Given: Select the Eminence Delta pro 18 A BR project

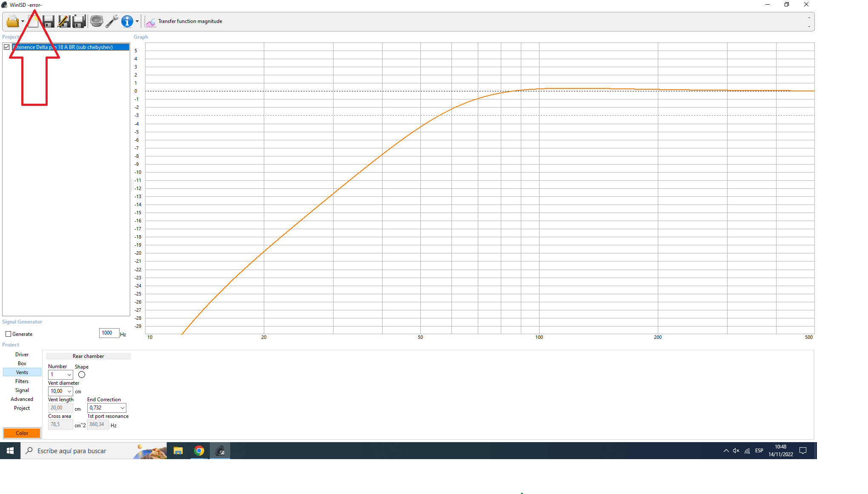Looking at the screenshot, I should tap(71, 47).
